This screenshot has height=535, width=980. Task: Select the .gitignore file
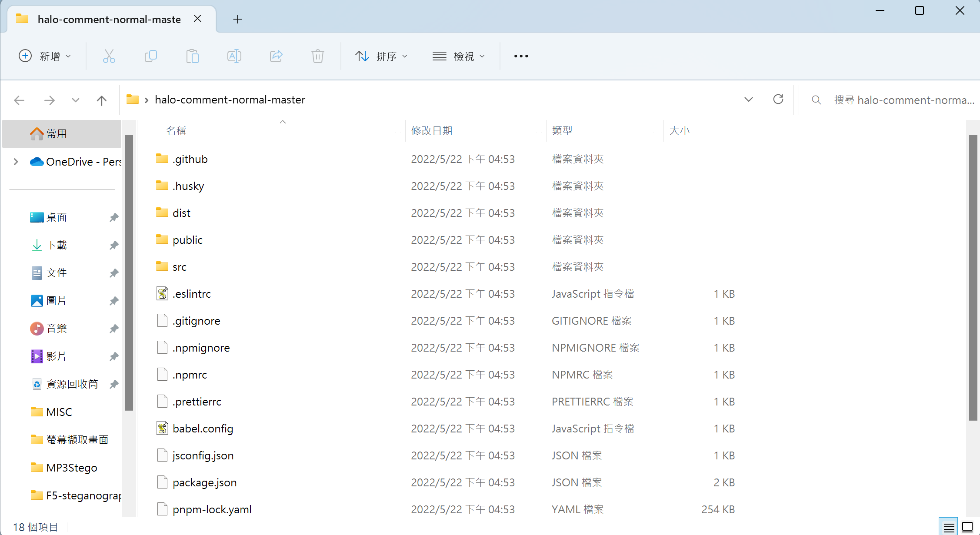448,321
